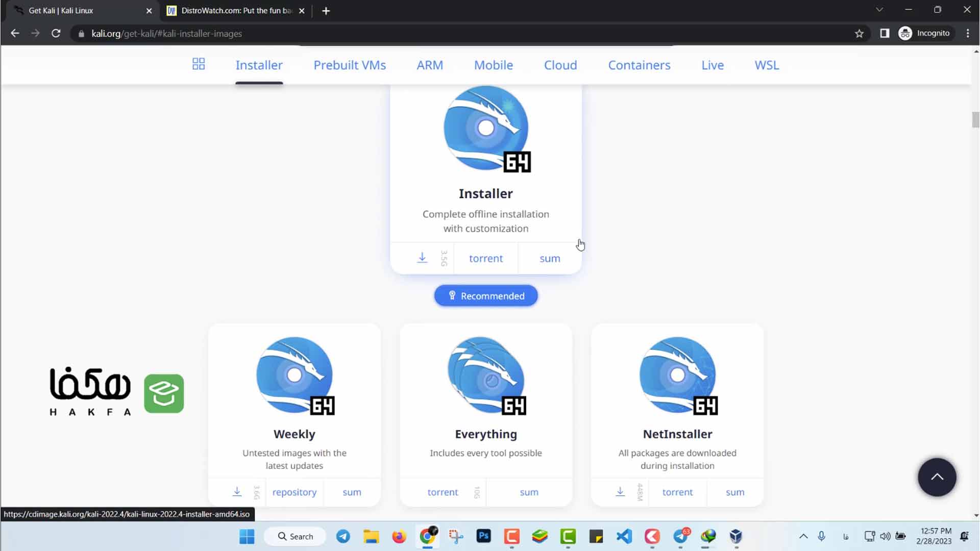Open the Windows Start menu
Image resolution: width=980 pixels, height=551 pixels.
tap(247, 536)
